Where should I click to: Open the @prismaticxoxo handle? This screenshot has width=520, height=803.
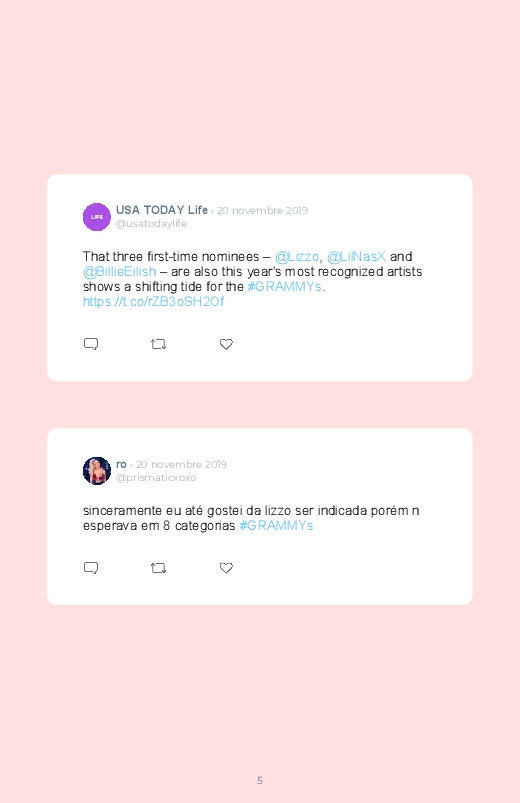coord(156,477)
